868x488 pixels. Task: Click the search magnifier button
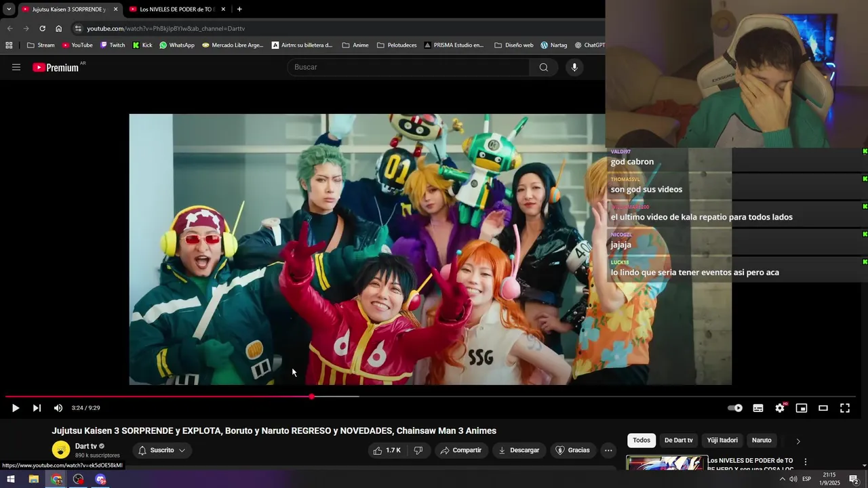pos(544,67)
